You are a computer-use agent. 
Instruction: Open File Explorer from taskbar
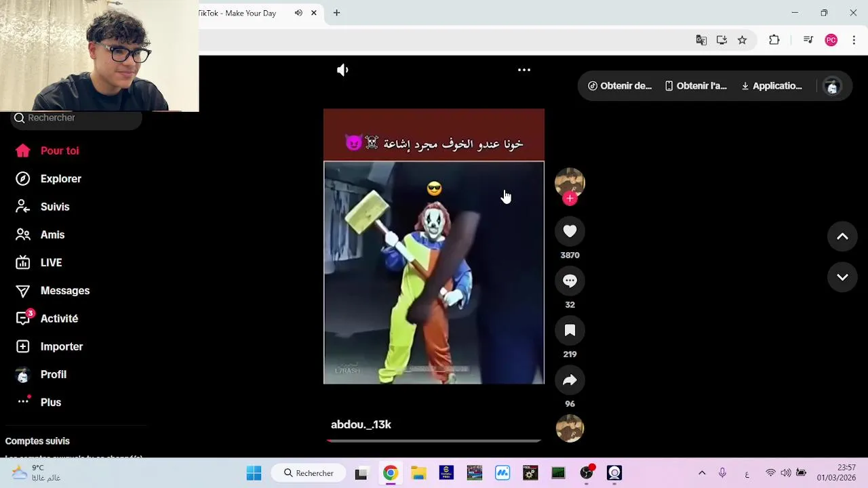coord(418,473)
